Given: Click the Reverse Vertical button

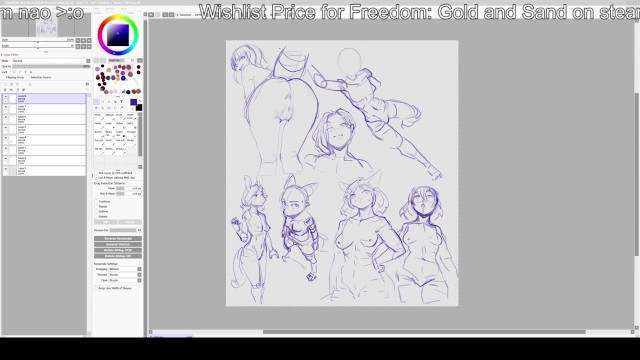Looking at the screenshot, I should (x=118, y=244).
